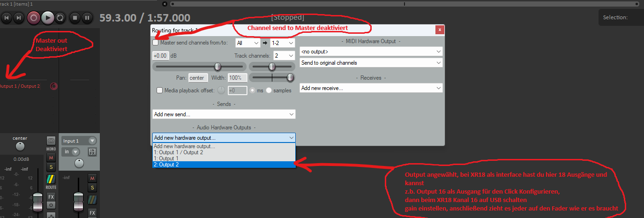This screenshot has height=218, width=644.
Task: Select the 'samples' radio button
Action: (269, 90)
